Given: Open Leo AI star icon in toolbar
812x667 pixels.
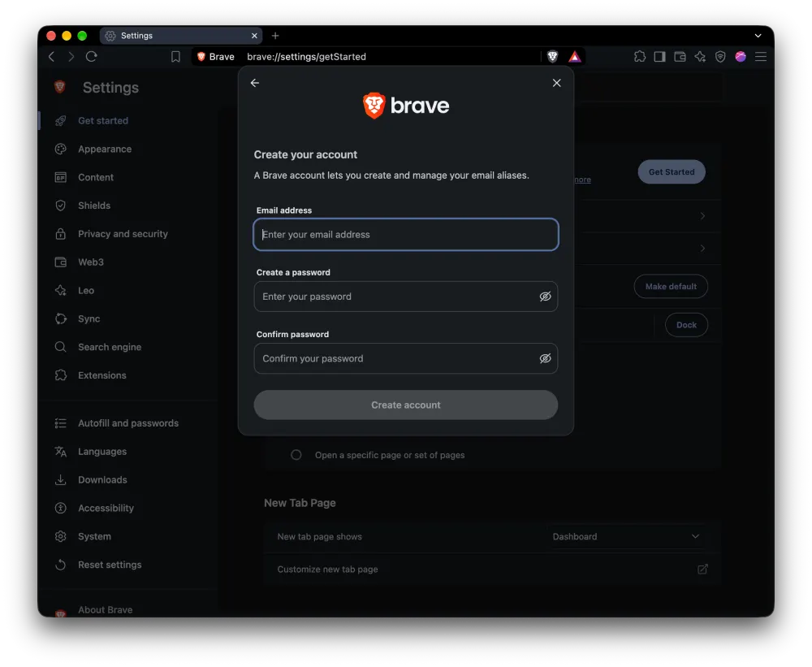Looking at the screenshot, I should pyautogui.click(x=700, y=57).
